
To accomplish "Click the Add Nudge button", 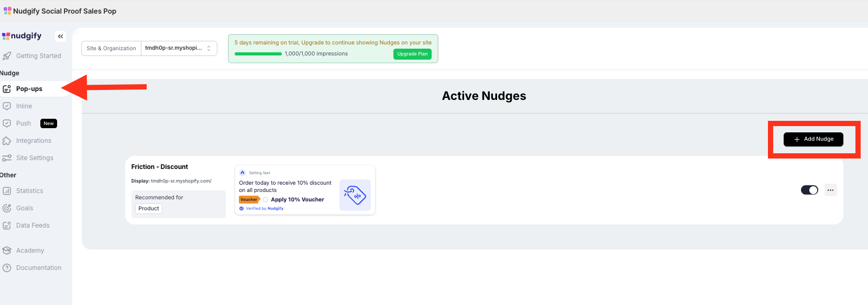I will coord(813,139).
